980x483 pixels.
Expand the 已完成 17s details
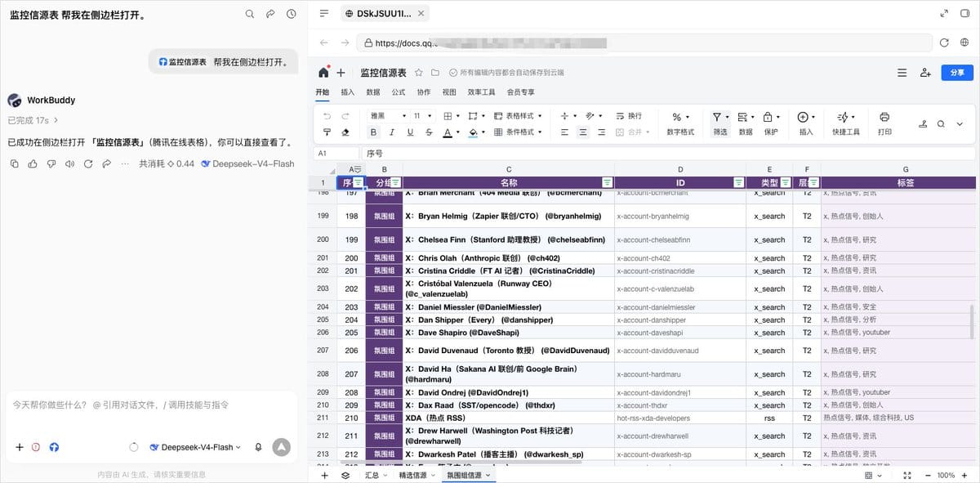pyautogui.click(x=33, y=120)
